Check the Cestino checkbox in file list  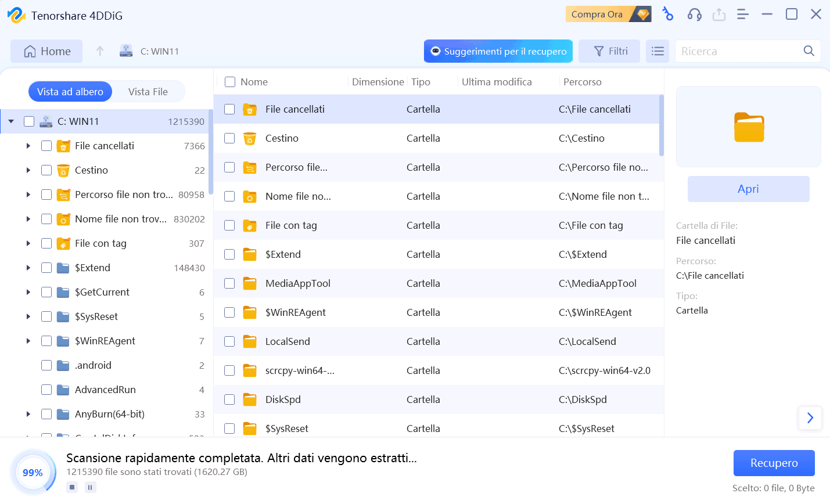coord(229,138)
